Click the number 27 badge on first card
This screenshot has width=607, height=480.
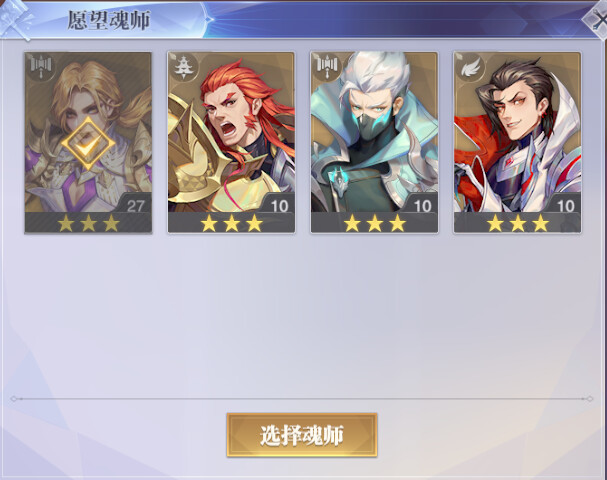tap(135, 206)
